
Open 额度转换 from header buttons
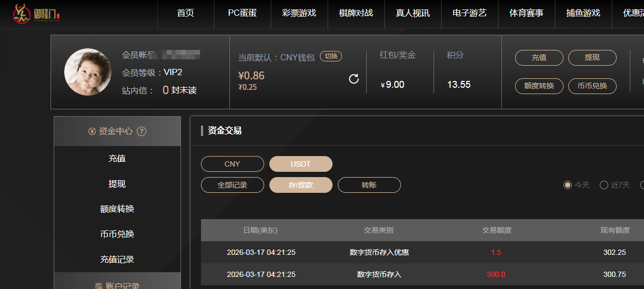coord(539,86)
